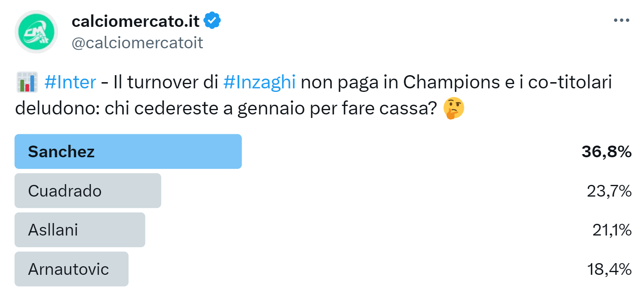
Task: Open the calciomercato.it profile avatar
Action: (x=36, y=32)
